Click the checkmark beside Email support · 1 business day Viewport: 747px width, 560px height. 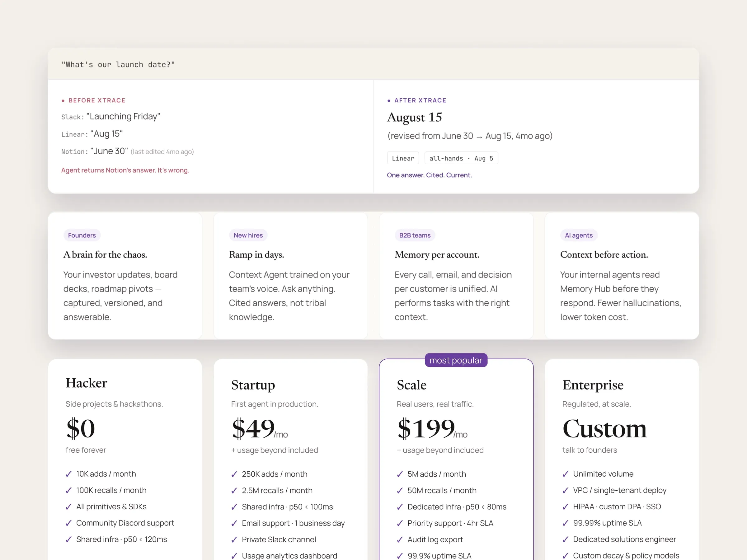(234, 523)
